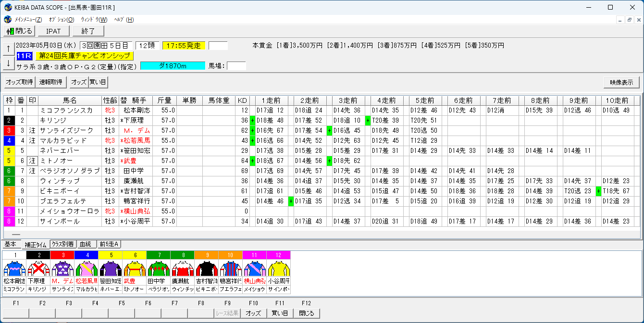644x323 pixels.
Task: Minimize the inner MDI child window
Action: 620,20
